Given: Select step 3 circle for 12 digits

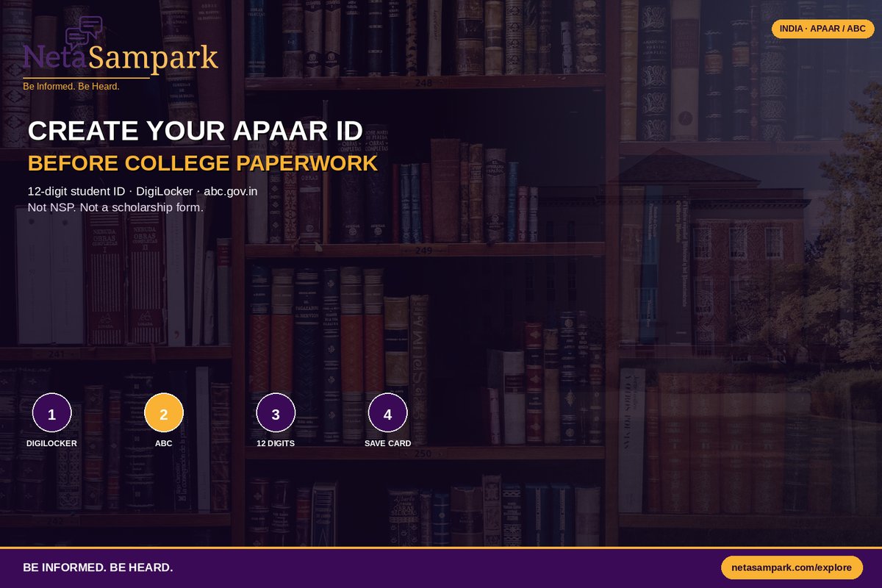Looking at the screenshot, I should click(276, 414).
